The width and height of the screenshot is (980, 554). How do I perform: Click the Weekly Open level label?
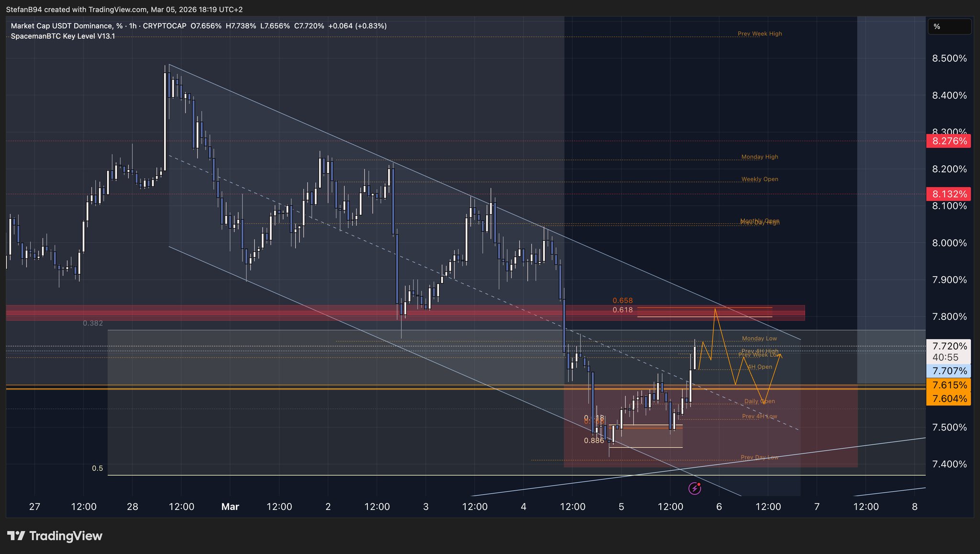click(x=759, y=179)
